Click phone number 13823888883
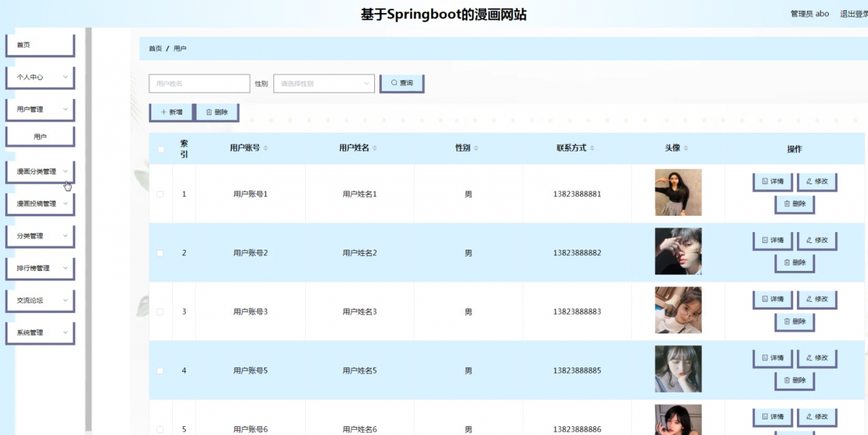Screen dimensions: 868x435 577,312
